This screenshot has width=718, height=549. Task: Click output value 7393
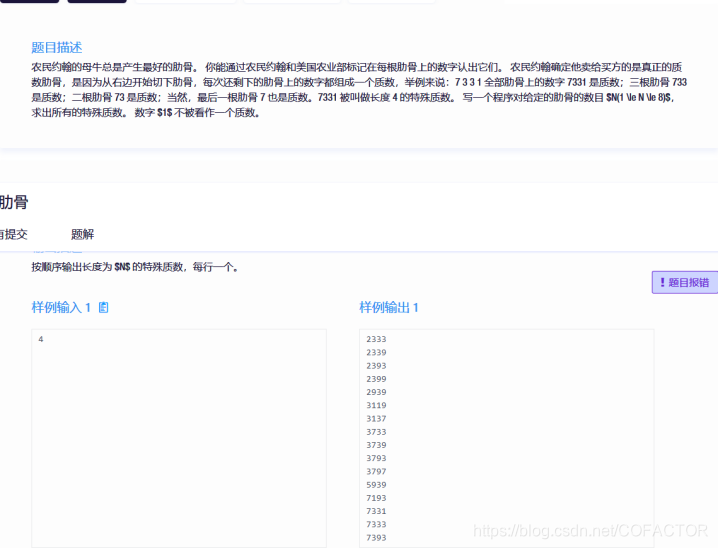(376, 538)
